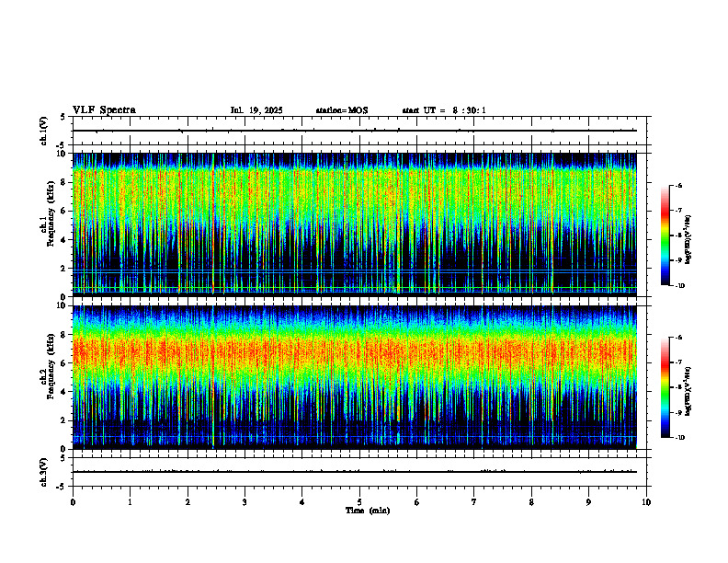The image size is (728, 563).
Task: Click the time-axis tick label '5'
Action: pyautogui.click(x=359, y=502)
